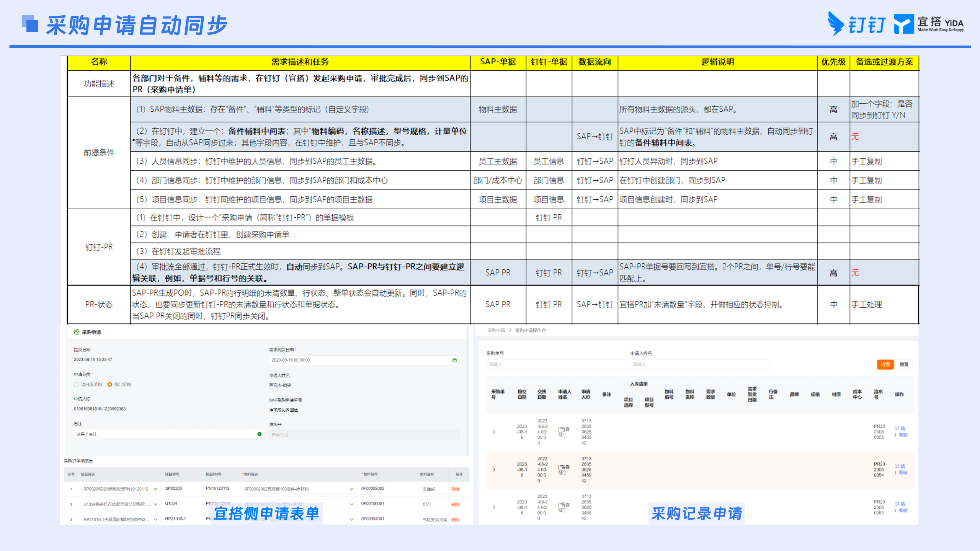Delete detail row 3 with 气缸安装支架

pyautogui.click(x=455, y=520)
